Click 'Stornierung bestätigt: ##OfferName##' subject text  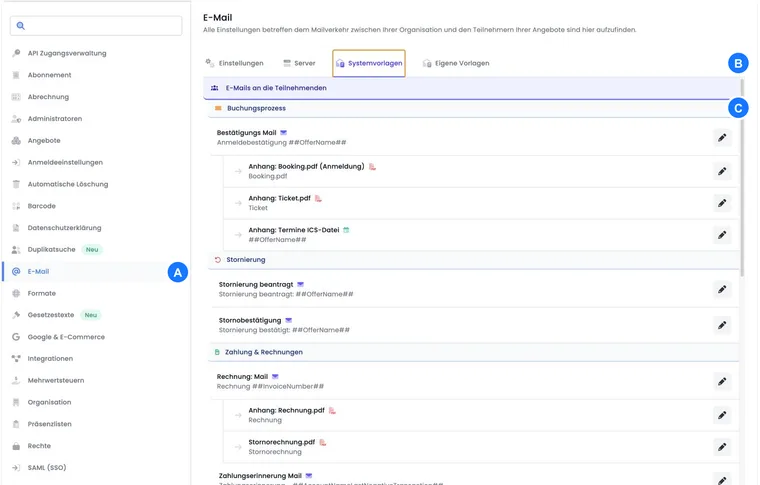(x=284, y=330)
